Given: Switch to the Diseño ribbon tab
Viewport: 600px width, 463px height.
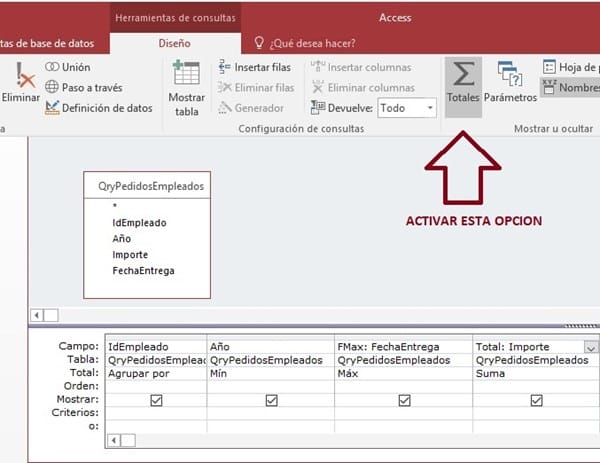Looking at the screenshot, I should tap(173, 43).
